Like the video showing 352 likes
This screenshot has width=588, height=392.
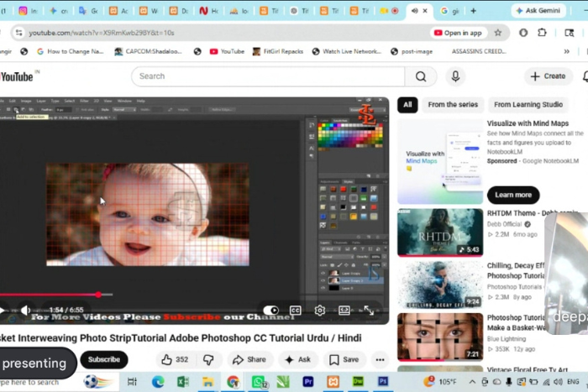[175, 360]
